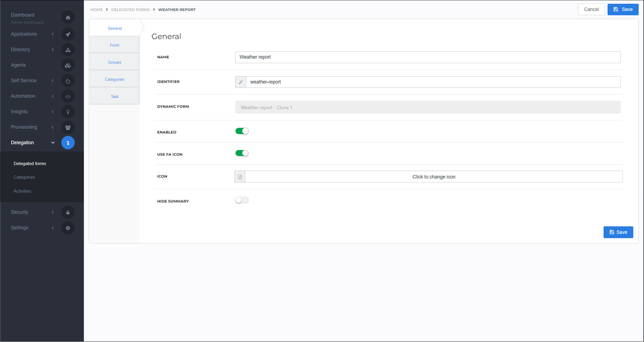Click the Provisioning users icon
Screen dimensions: 644x342
68,127
